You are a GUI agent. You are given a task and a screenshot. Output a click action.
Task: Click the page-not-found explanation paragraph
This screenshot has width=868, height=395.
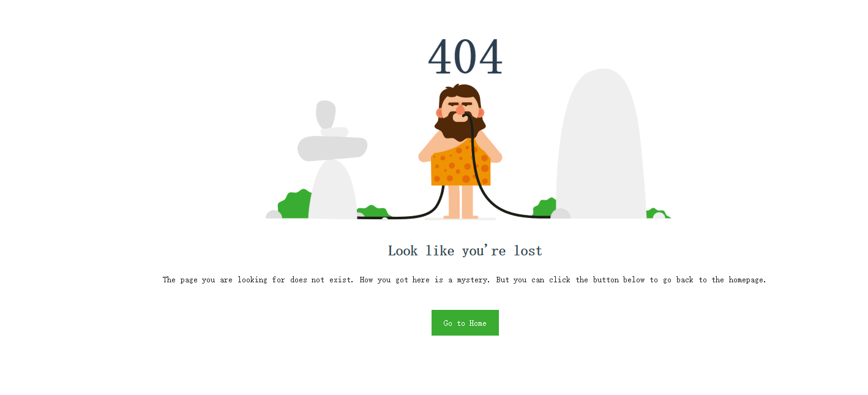465,280
